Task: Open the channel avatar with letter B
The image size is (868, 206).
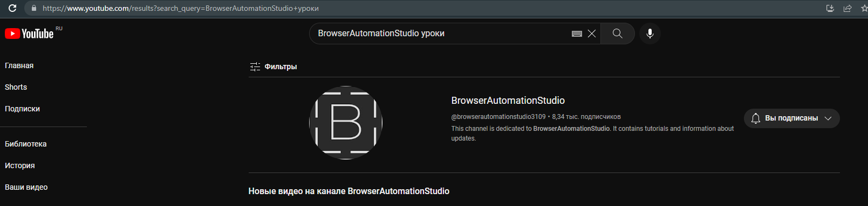Action: tap(346, 123)
